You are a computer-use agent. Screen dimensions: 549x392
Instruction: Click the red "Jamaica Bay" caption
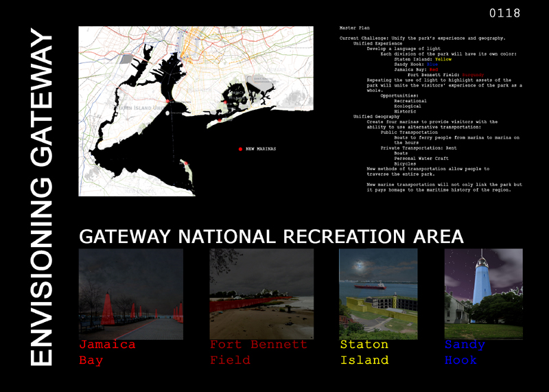pos(107,352)
